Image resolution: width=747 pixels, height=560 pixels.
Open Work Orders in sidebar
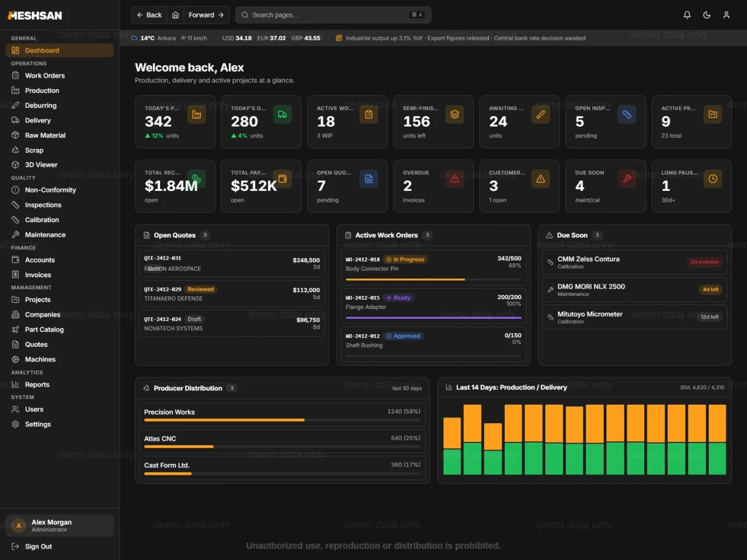click(x=60, y=75)
